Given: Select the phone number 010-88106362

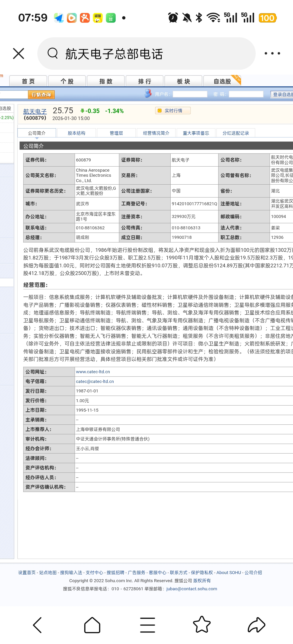Looking at the screenshot, I should coord(90,228).
